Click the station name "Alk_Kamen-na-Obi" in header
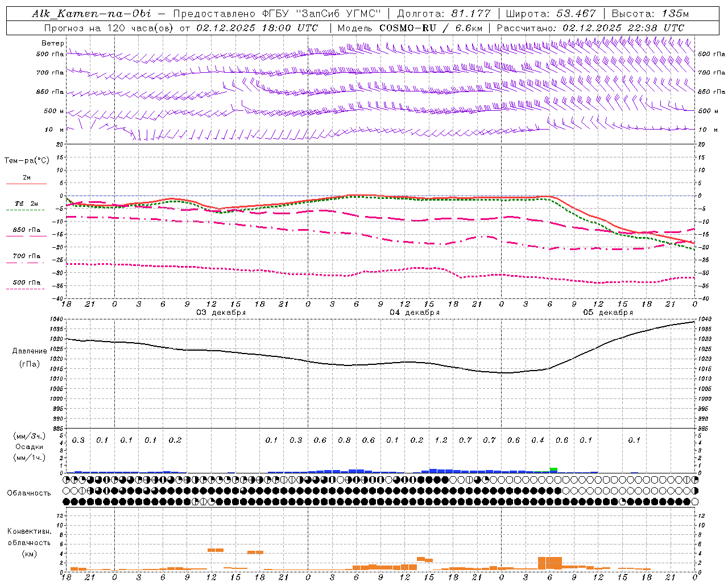 tap(92, 14)
